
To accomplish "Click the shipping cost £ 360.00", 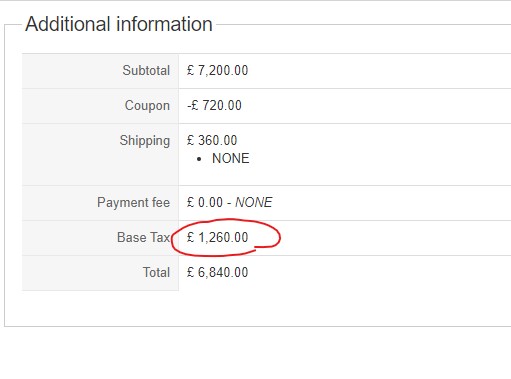I will tap(212, 140).
